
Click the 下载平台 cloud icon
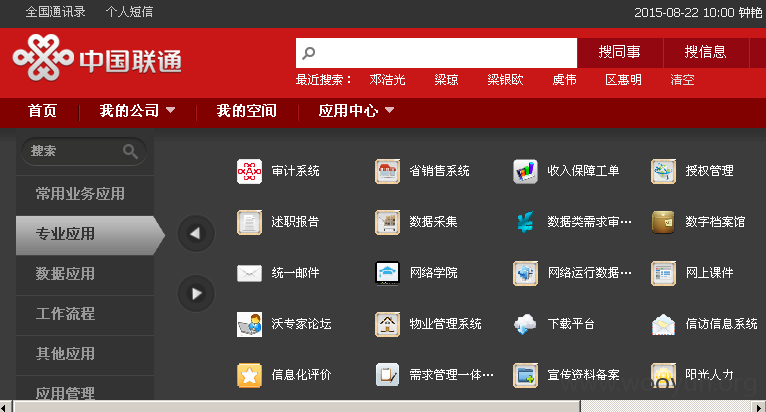525,324
